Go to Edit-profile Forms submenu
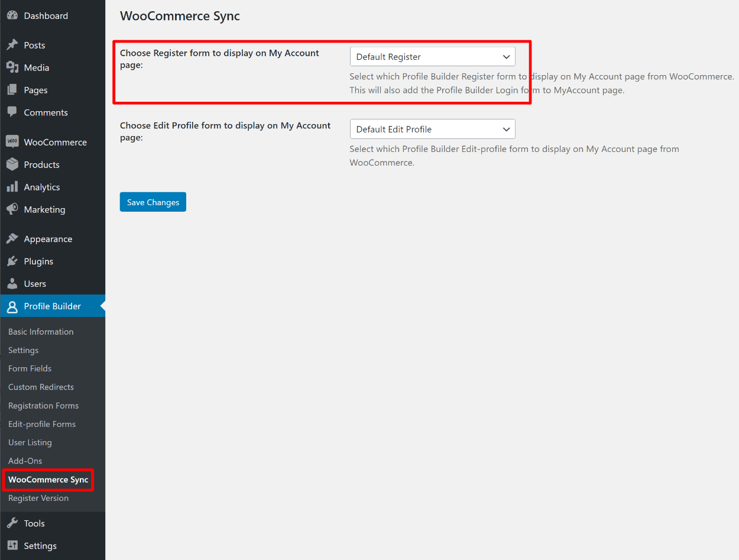 click(42, 424)
